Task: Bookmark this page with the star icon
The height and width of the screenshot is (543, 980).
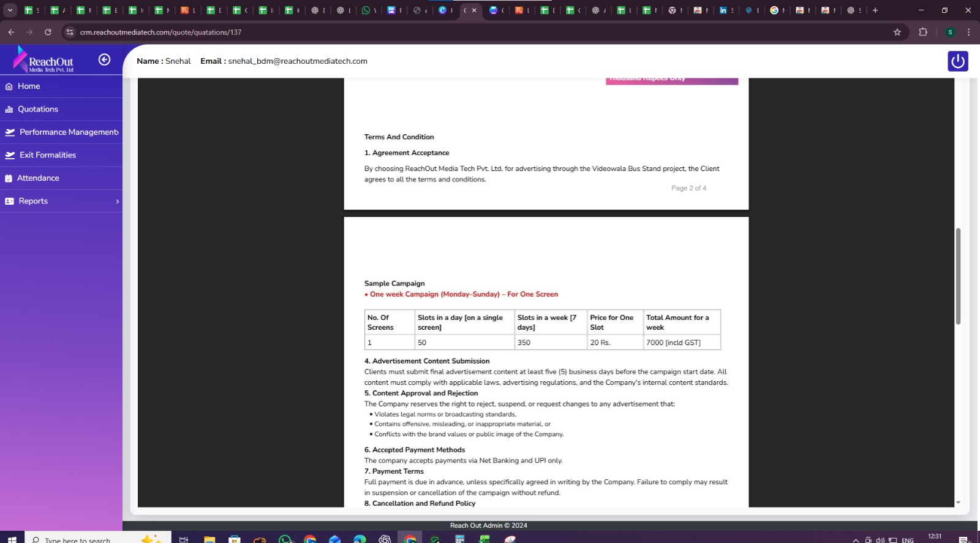Action: pyautogui.click(x=897, y=32)
